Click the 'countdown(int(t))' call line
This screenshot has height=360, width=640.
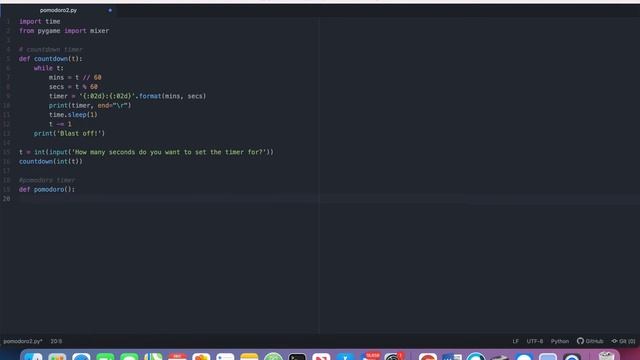[51, 162]
